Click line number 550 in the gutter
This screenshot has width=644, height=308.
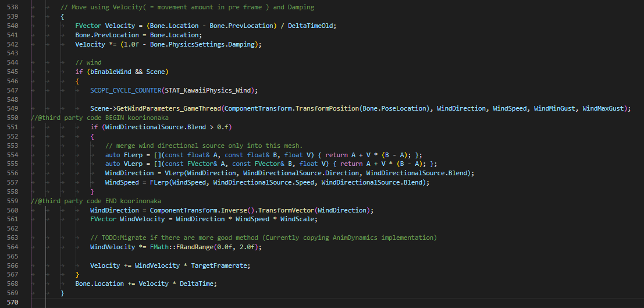[x=13, y=118]
